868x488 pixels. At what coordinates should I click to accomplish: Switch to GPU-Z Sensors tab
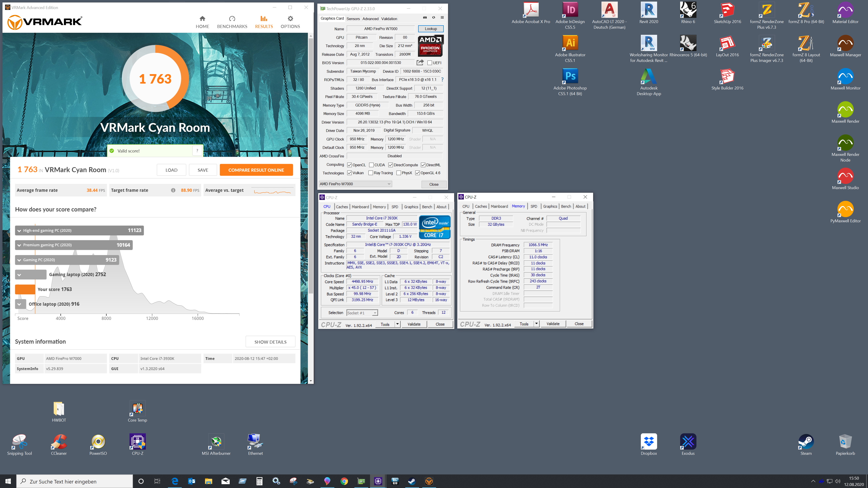(x=353, y=19)
